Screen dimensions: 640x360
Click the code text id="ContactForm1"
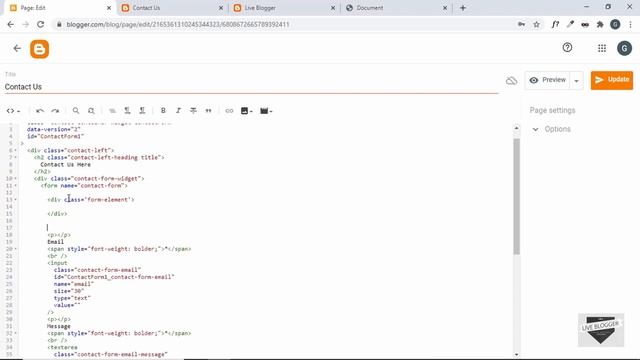pyautogui.click(x=56, y=136)
